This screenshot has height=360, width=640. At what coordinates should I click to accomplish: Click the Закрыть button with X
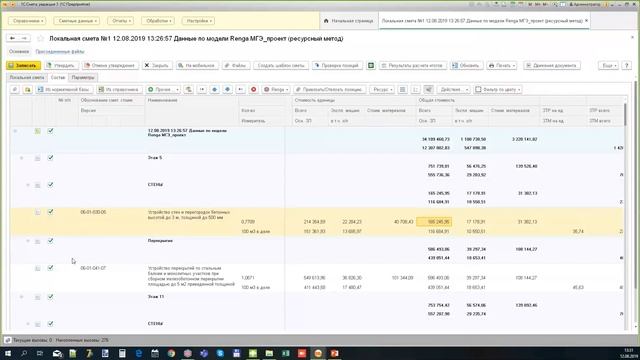click(157, 65)
